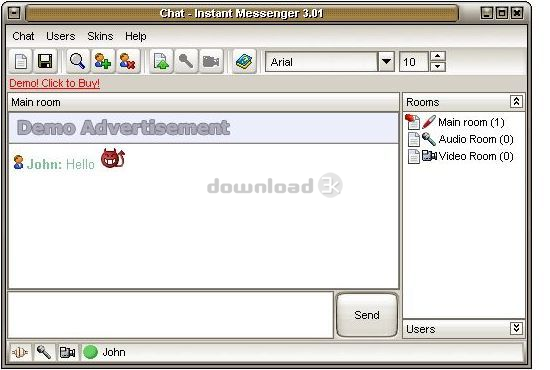The width and height of the screenshot is (550, 370).
Task: Click the document icon beside Main room
Action: (x=412, y=122)
